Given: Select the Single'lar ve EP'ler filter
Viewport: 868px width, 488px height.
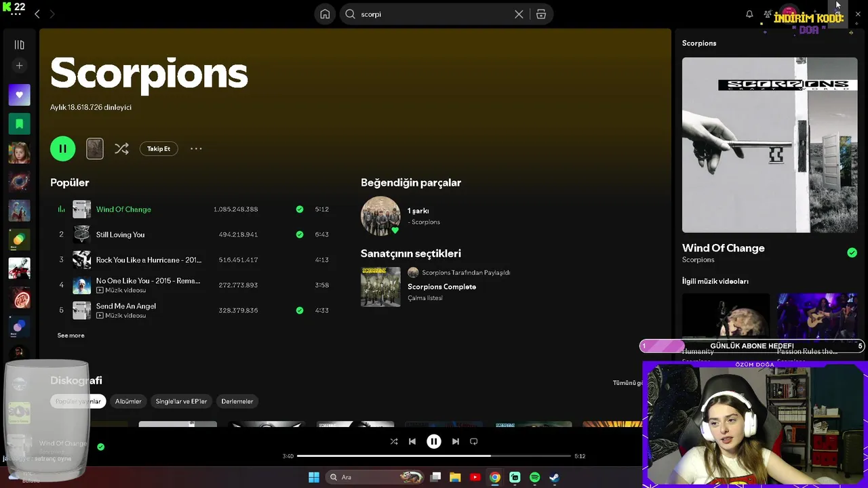Looking at the screenshot, I should coord(181,401).
